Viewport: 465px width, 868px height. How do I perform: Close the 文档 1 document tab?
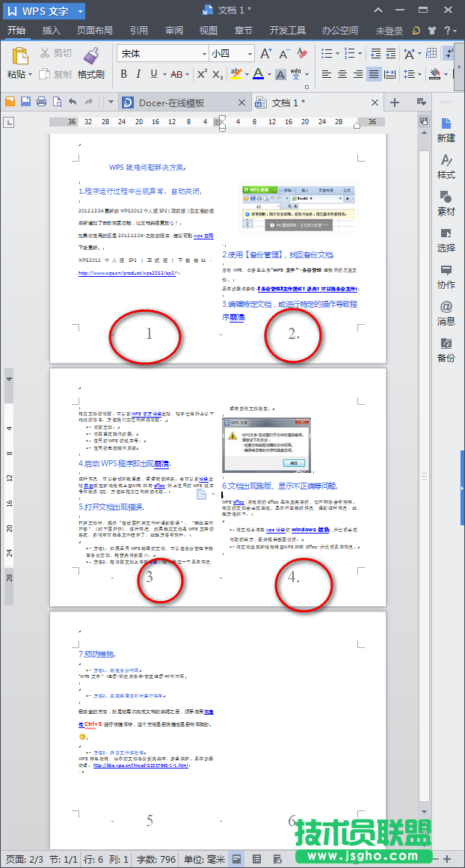click(375, 103)
